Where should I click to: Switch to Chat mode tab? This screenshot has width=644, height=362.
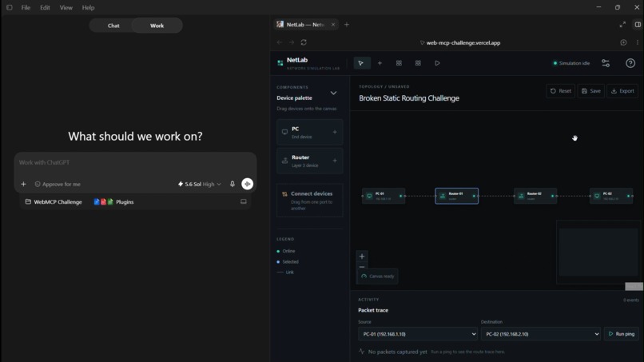click(113, 26)
